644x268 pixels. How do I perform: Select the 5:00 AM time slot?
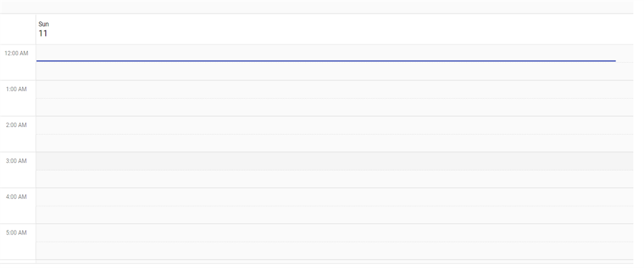[333, 233]
